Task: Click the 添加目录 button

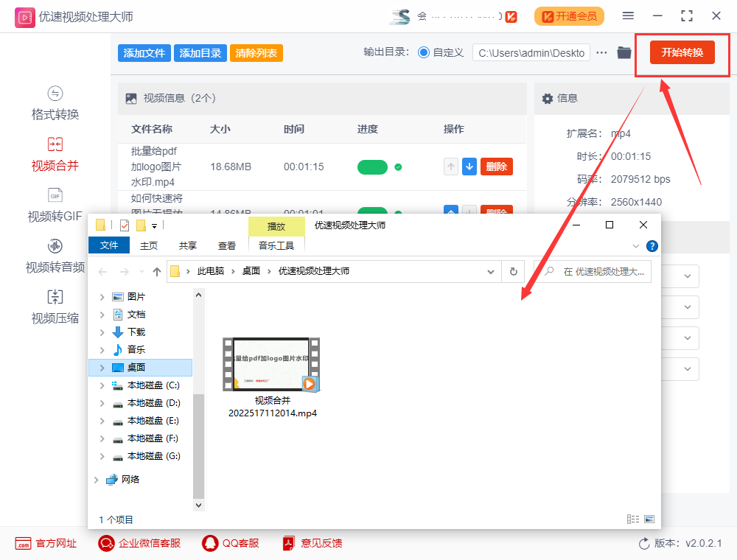Action: [x=200, y=53]
